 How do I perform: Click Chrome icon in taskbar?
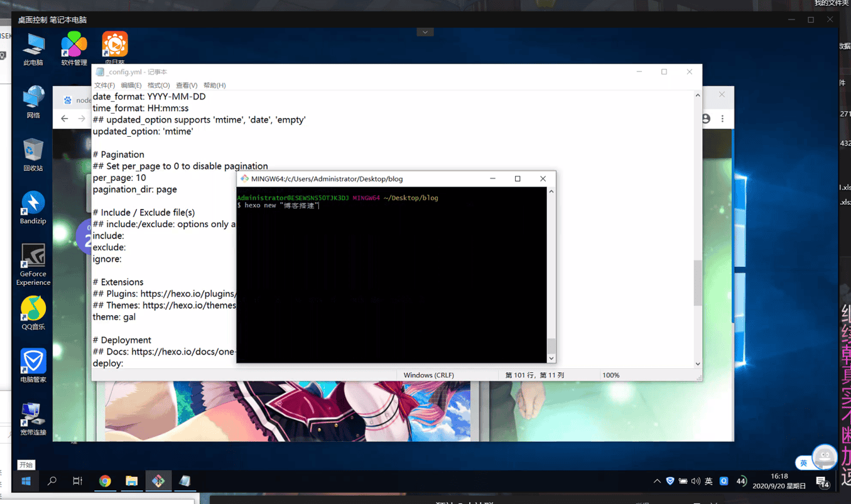coord(105,481)
